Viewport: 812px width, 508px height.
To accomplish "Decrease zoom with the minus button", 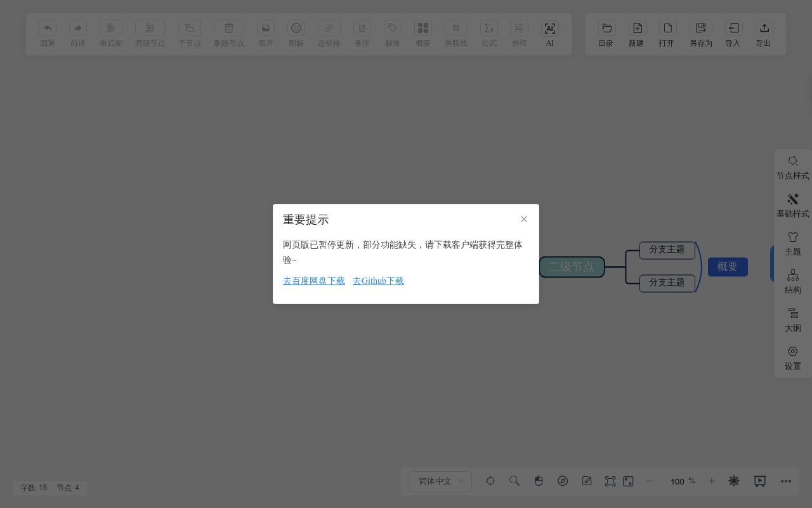I will 650,481.
